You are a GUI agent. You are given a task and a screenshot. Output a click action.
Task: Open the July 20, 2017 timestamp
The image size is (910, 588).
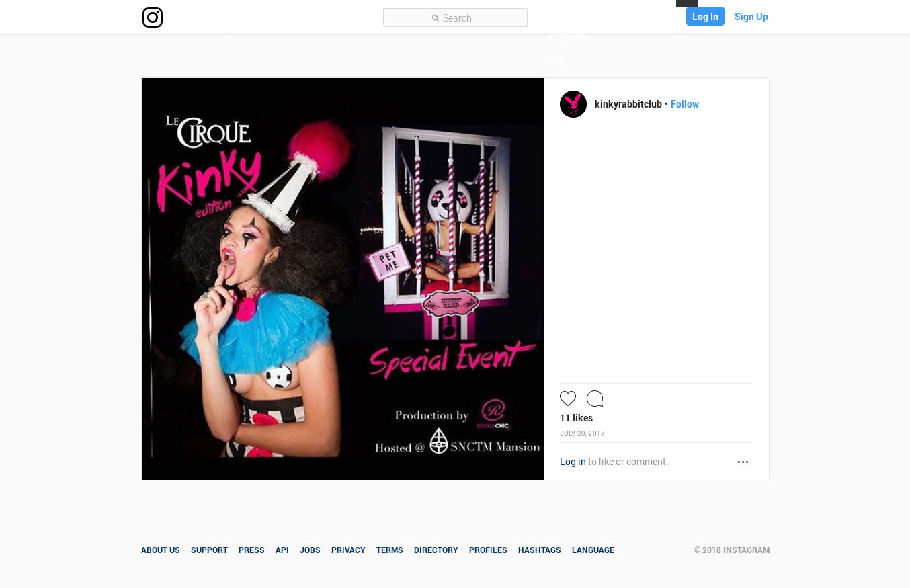point(582,433)
